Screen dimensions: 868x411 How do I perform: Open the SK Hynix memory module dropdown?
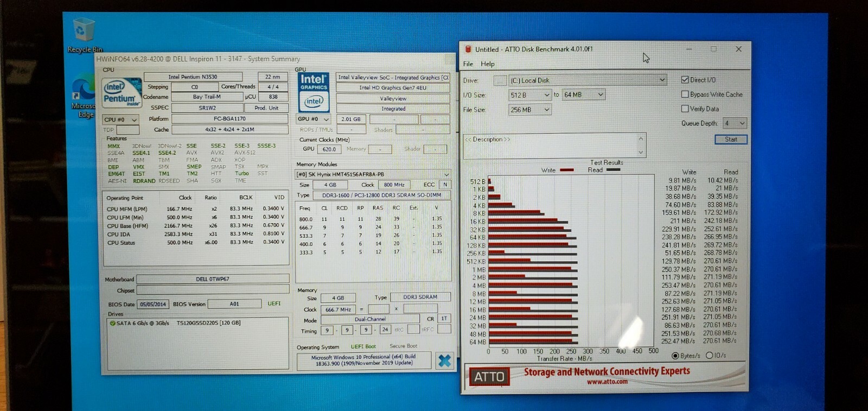coord(373,174)
